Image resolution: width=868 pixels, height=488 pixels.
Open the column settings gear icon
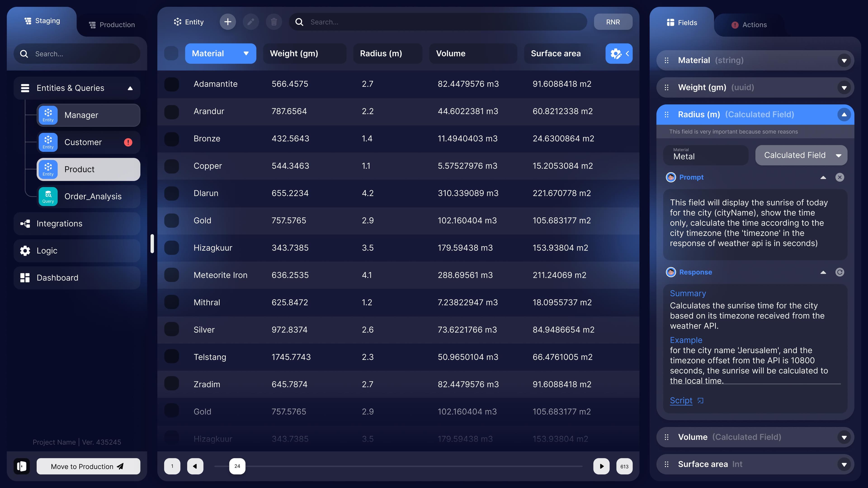[x=616, y=54]
